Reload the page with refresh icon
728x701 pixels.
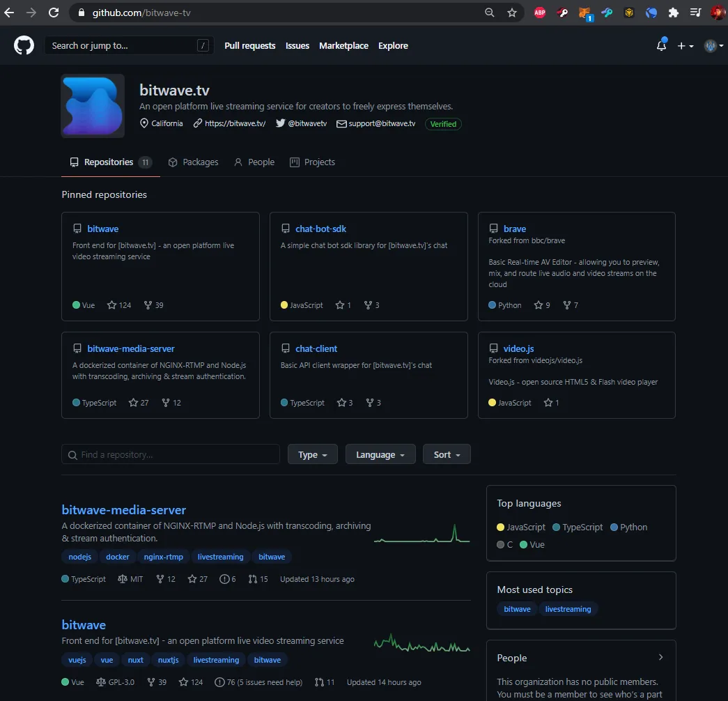tap(54, 13)
